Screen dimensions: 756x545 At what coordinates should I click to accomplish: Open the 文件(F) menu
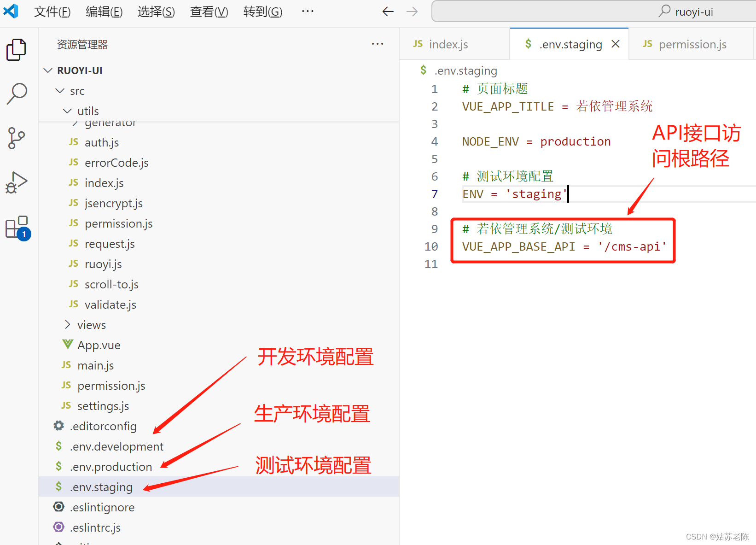tap(52, 12)
